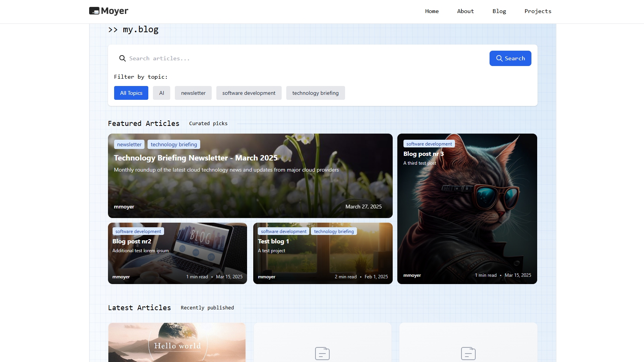Viewport: 644px width, 362px height.
Task: Select the All Topics filter
Action: coord(131,93)
